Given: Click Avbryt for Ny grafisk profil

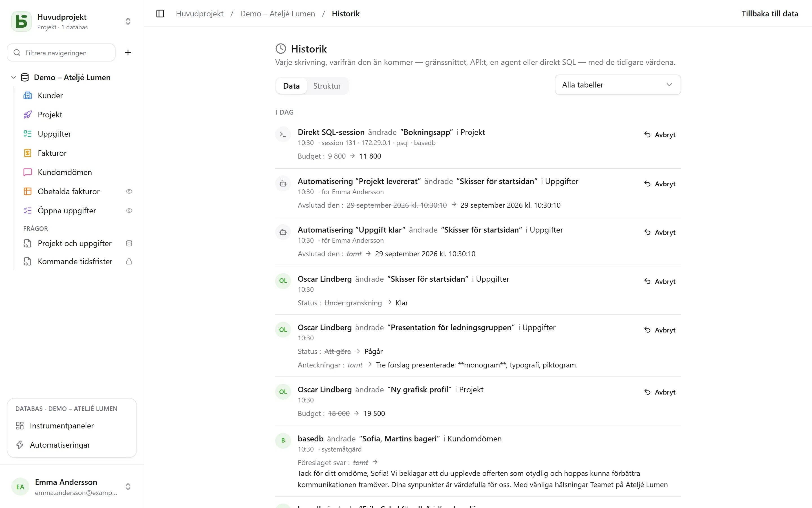Looking at the screenshot, I should click(x=660, y=392).
